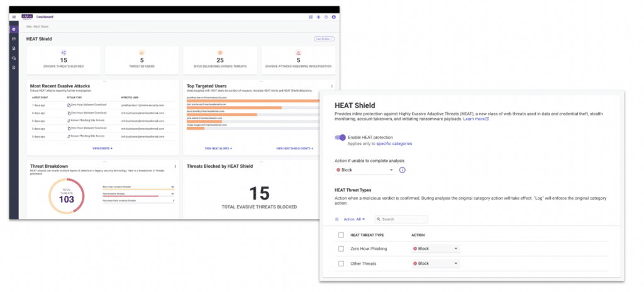The height and width of the screenshot is (292, 644).
Task: Click the View HEAT Alerts link
Action: tap(218, 148)
